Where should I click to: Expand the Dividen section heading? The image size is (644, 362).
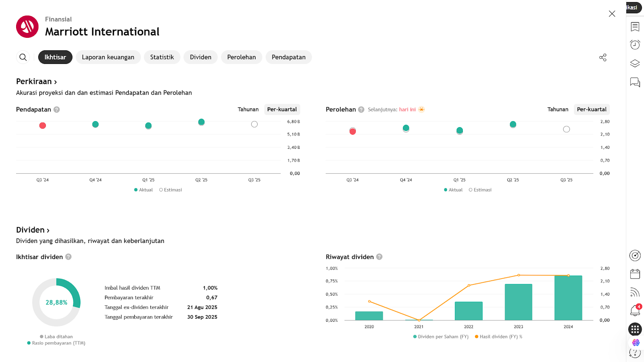33,230
